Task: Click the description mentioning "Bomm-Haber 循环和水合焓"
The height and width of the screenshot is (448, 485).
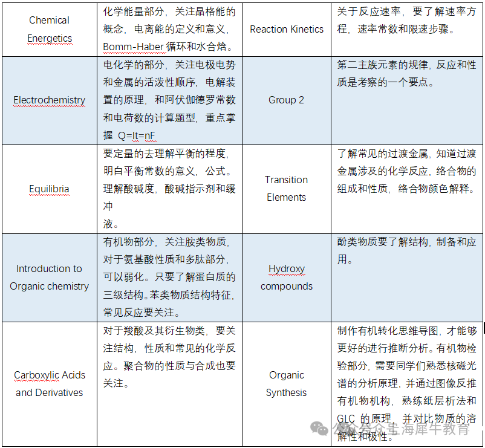Action: point(169,30)
